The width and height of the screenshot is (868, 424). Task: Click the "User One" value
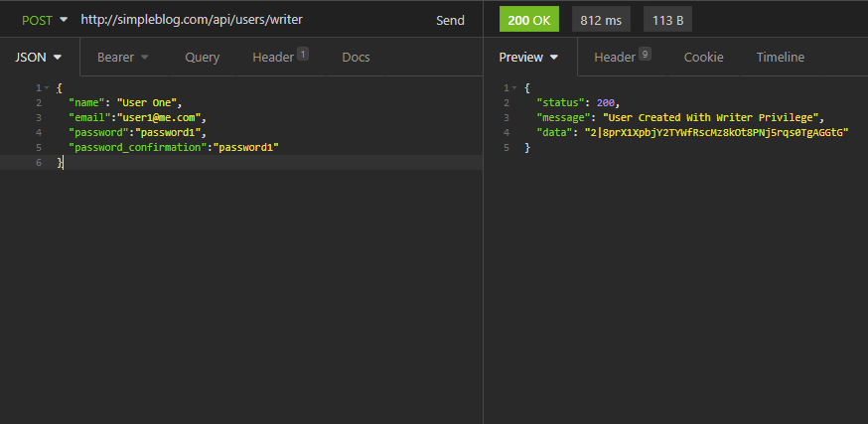tap(146, 103)
